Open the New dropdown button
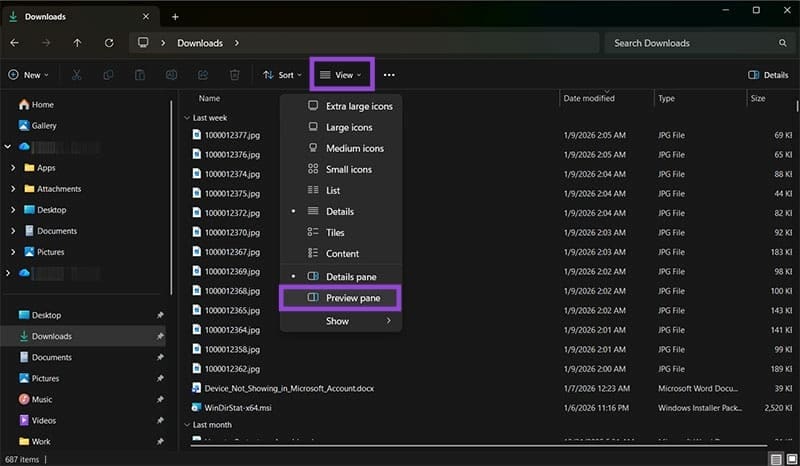This screenshot has width=800, height=466. pyautogui.click(x=28, y=75)
